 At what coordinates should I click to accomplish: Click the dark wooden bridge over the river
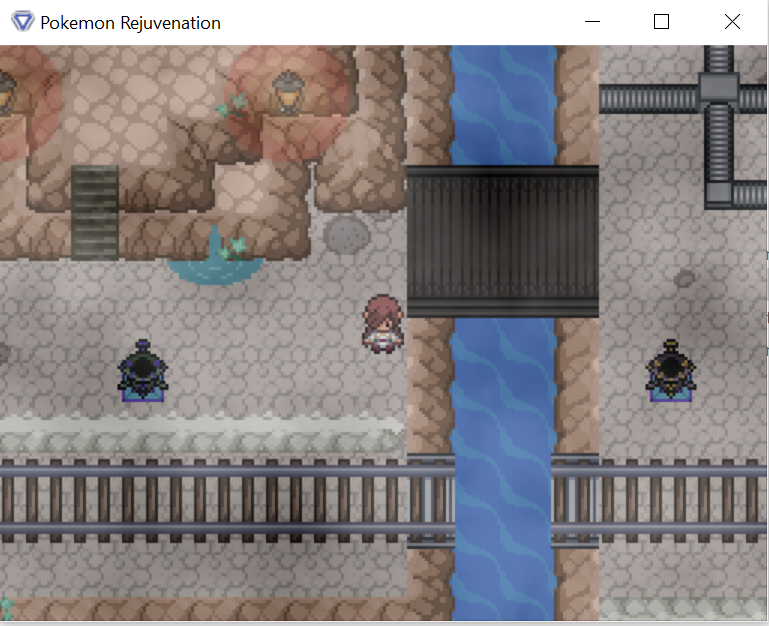click(x=502, y=242)
